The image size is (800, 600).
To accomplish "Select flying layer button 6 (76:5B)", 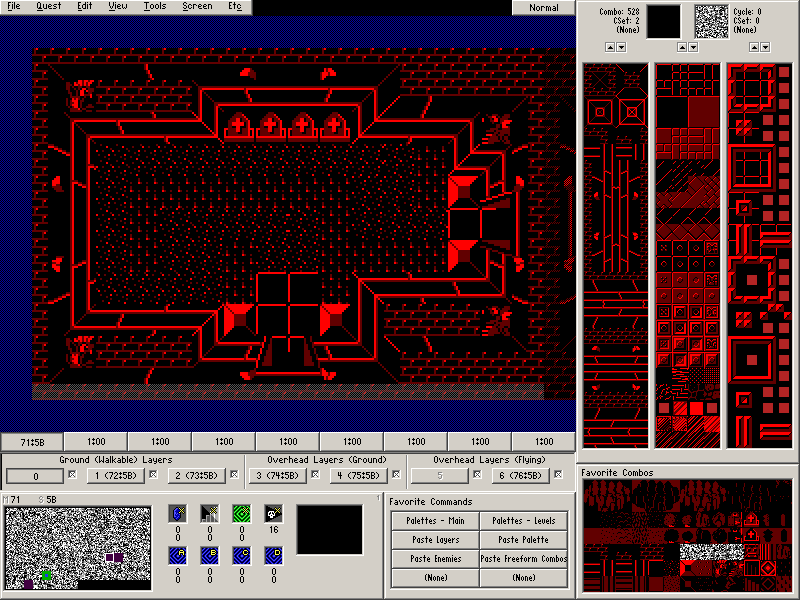I will [520, 476].
